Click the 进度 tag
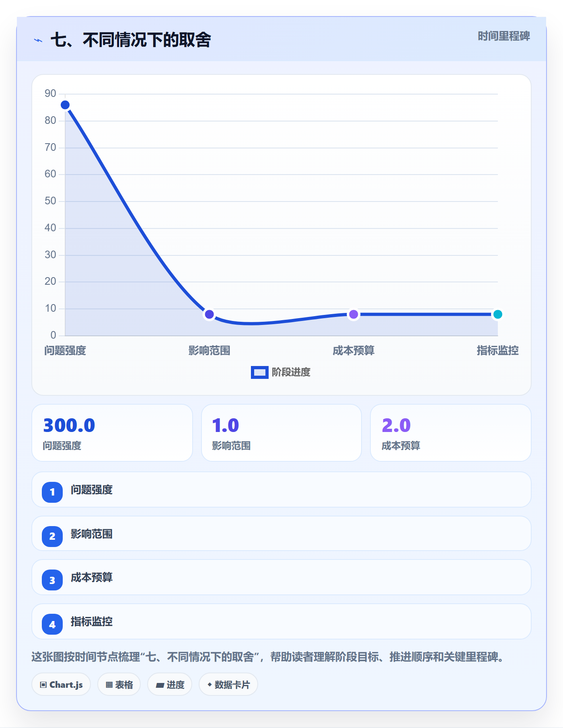This screenshot has width=563, height=728. (170, 684)
